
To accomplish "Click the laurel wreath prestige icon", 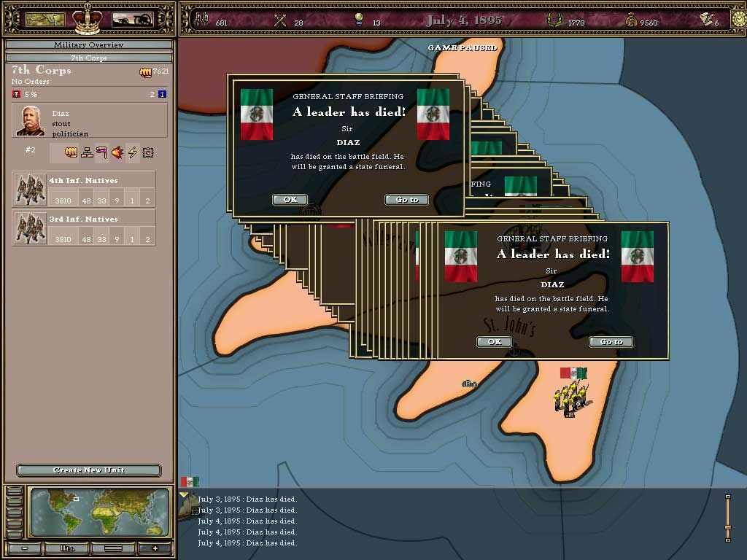I will point(554,20).
